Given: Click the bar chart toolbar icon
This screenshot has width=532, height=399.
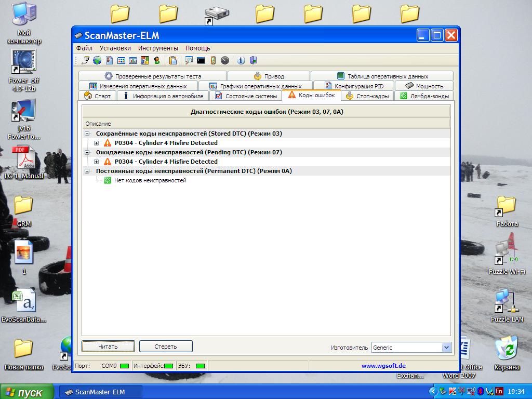Looking at the screenshot, I should [133, 60].
